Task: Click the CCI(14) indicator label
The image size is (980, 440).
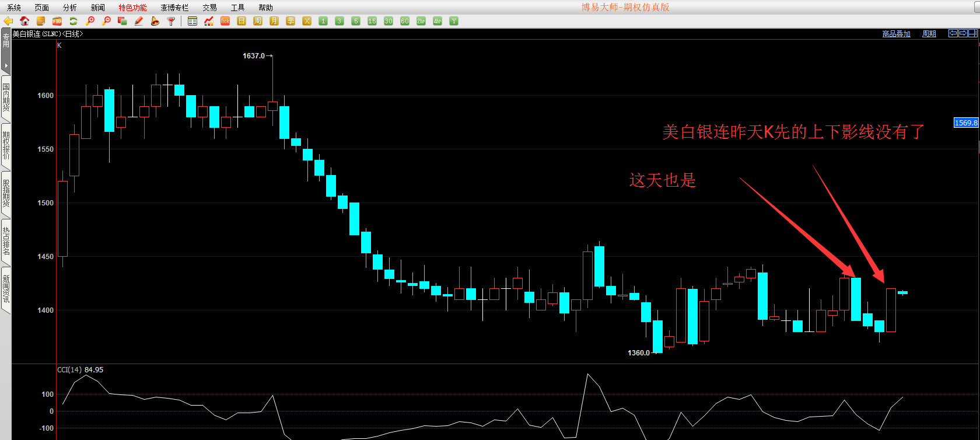Action: (69, 369)
